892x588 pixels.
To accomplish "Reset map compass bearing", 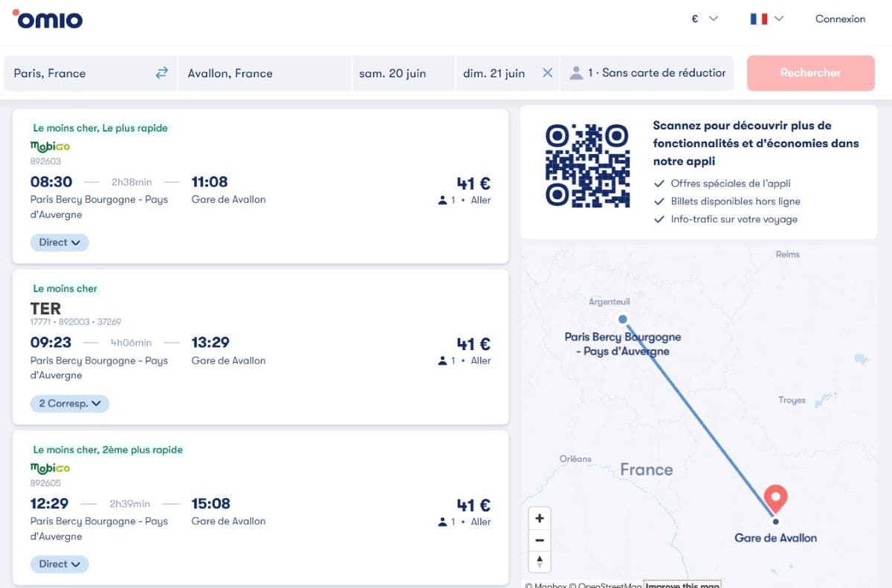I will pyautogui.click(x=540, y=562).
